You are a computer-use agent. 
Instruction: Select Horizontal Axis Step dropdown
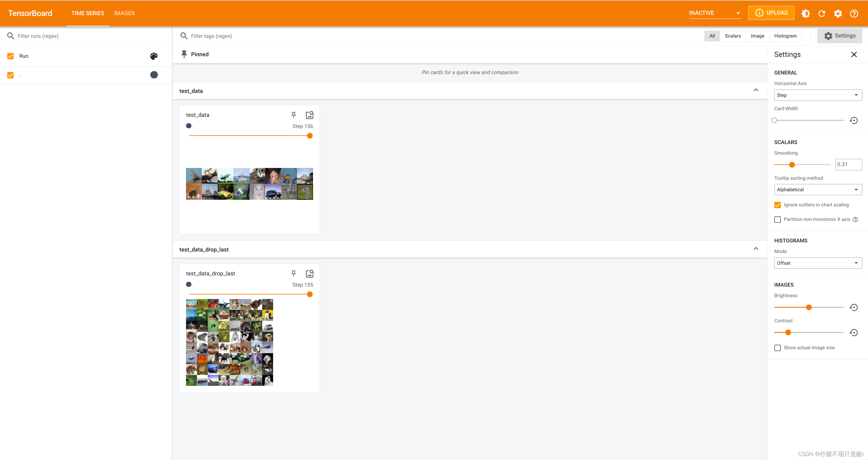[816, 95]
